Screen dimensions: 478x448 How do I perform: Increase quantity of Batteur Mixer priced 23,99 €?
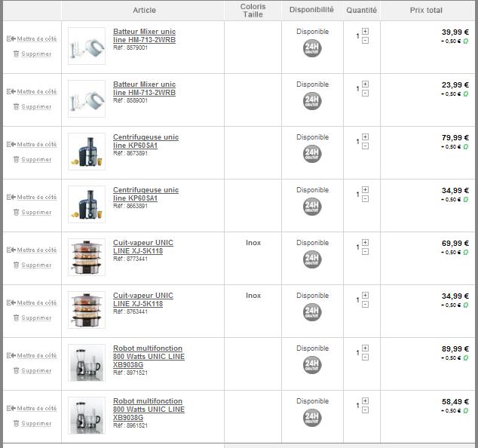(365, 84)
